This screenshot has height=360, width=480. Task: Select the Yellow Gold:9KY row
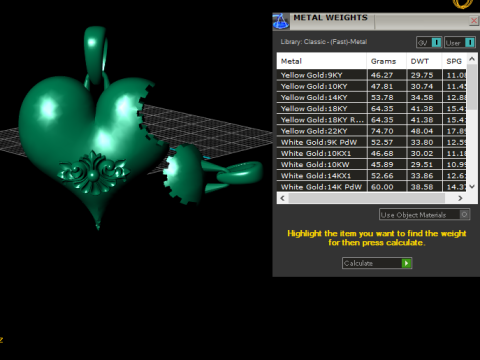click(372, 75)
